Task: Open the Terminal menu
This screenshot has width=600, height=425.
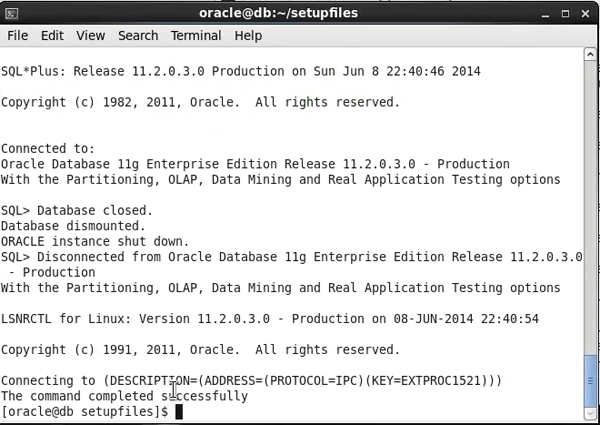Action: tap(196, 35)
